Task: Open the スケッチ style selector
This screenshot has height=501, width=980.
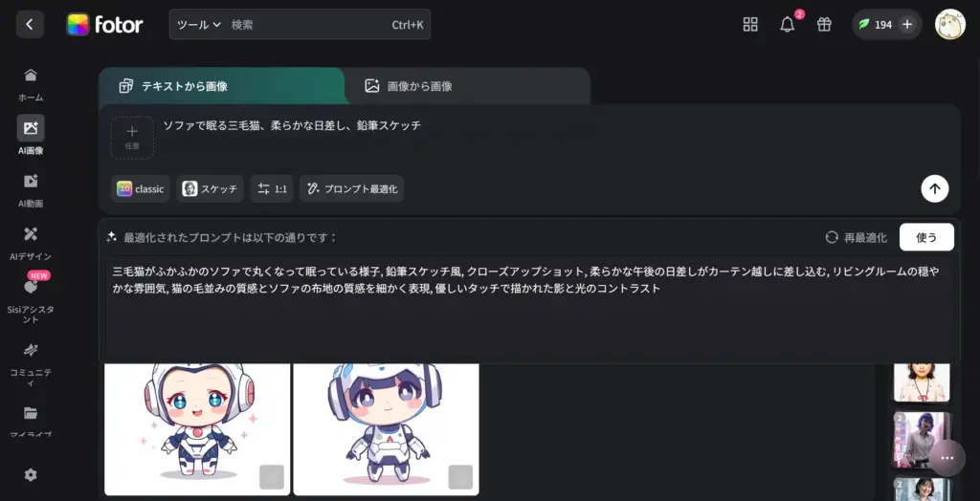Action: (210, 188)
